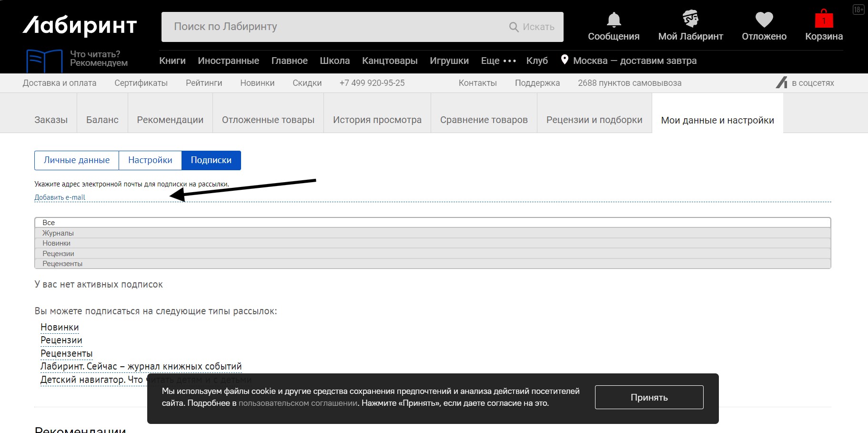Screen dimensions: 868x433
Task: Switch to the Отложенные товары tab
Action: click(268, 120)
